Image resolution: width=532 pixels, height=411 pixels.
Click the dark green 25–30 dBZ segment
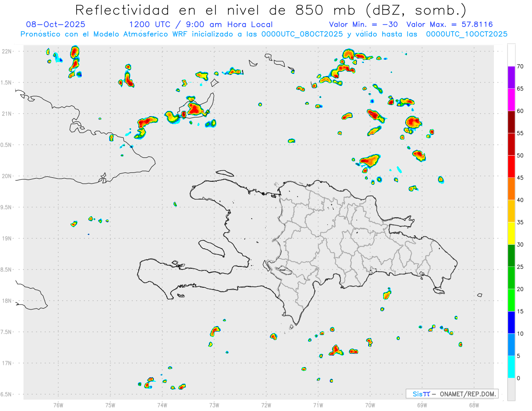click(x=511, y=256)
